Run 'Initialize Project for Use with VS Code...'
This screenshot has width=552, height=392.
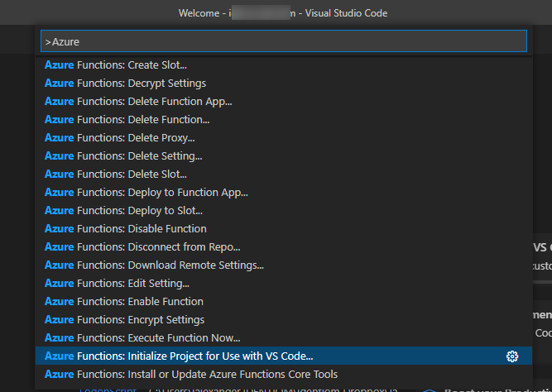(283, 356)
